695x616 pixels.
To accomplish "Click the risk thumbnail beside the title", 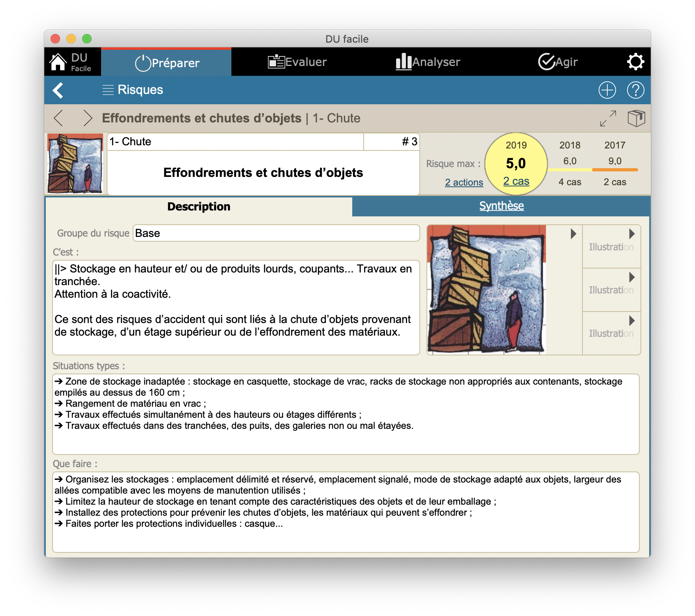I will (x=75, y=164).
